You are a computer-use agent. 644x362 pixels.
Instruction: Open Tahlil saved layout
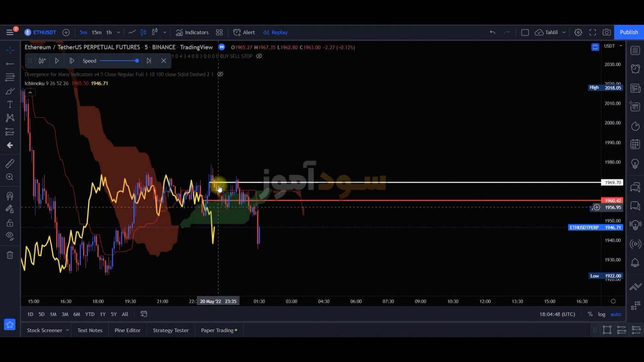546,32
